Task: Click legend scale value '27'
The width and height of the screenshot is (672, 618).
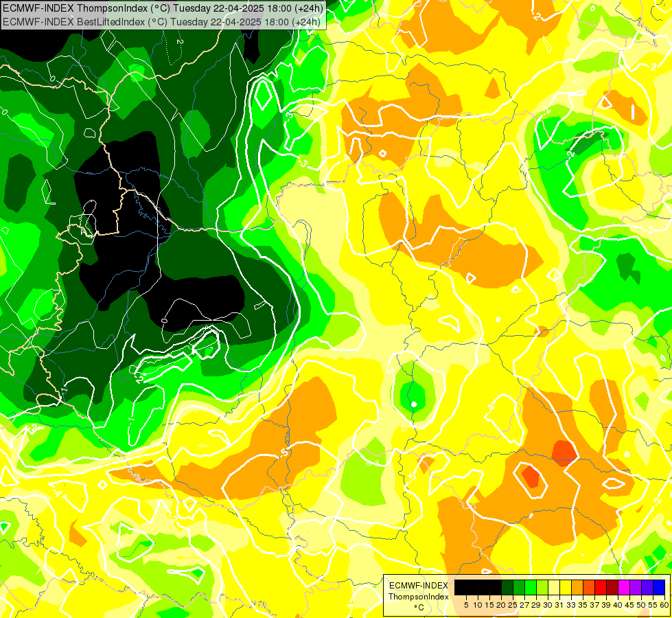Action: pos(524,605)
